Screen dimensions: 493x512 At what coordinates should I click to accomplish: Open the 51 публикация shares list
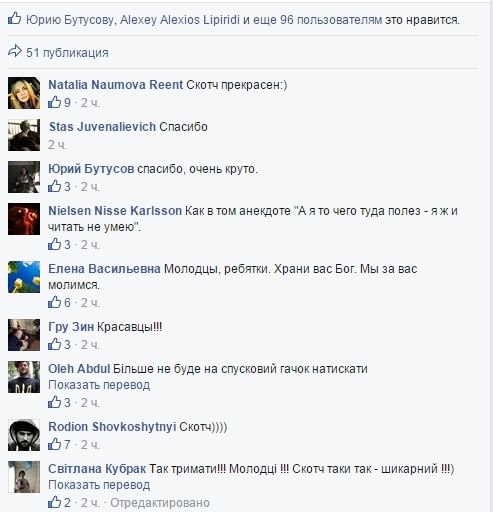coord(67,53)
